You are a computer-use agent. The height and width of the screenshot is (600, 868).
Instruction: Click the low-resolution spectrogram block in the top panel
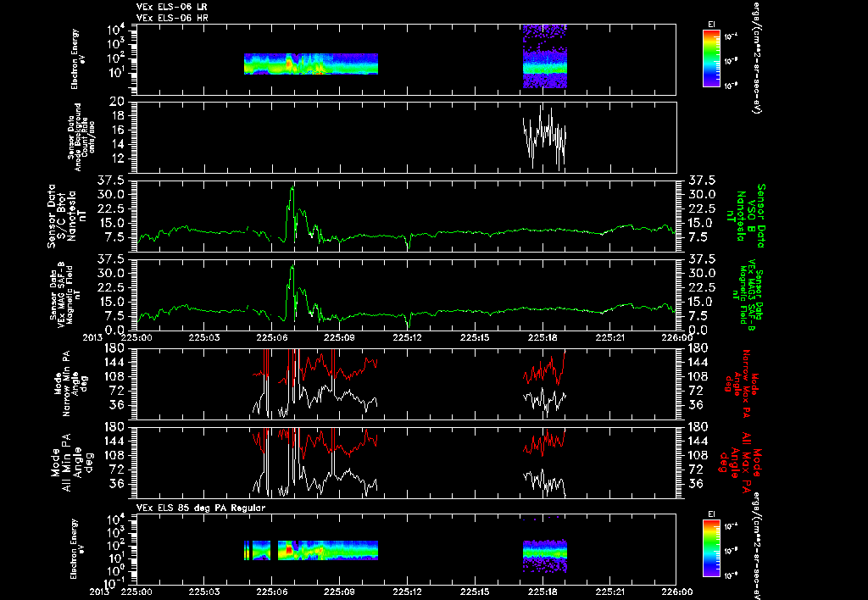[311, 64]
